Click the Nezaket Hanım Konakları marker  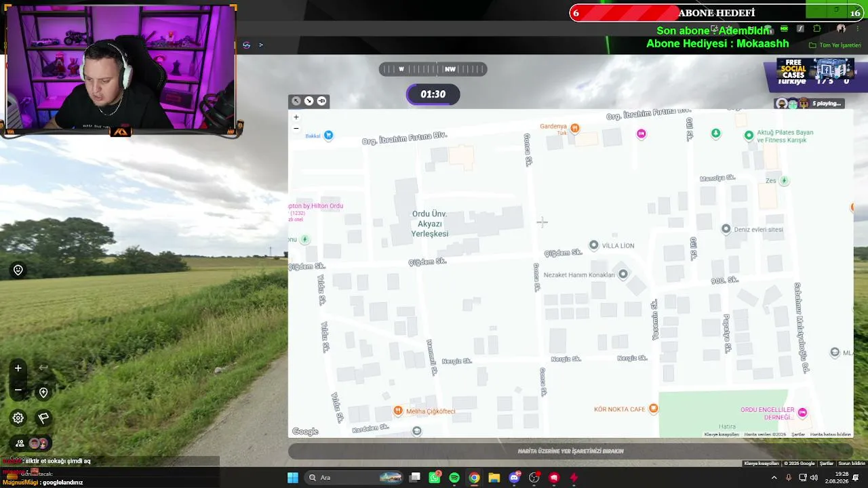623,274
